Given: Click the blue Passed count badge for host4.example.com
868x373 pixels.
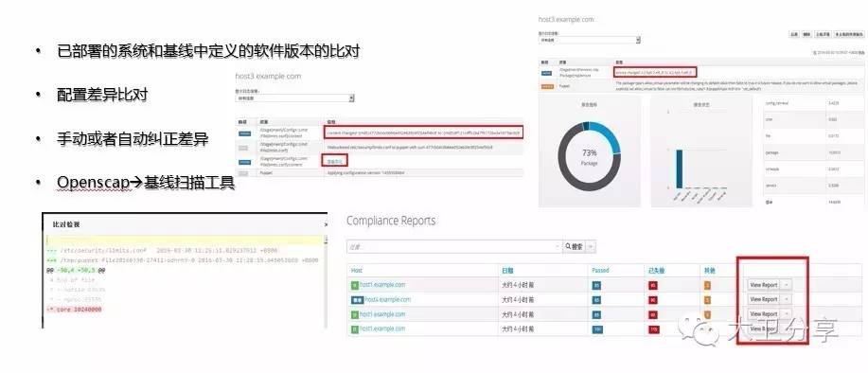Looking at the screenshot, I should point(596,300).
